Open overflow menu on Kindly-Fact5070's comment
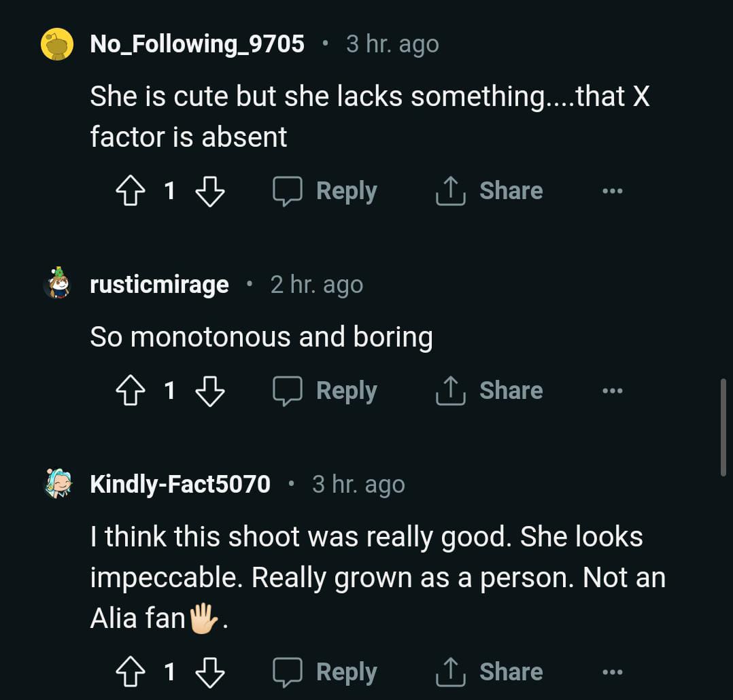This screenshot has width=733, height=700. pyautogui.click(x=612, y=673)
